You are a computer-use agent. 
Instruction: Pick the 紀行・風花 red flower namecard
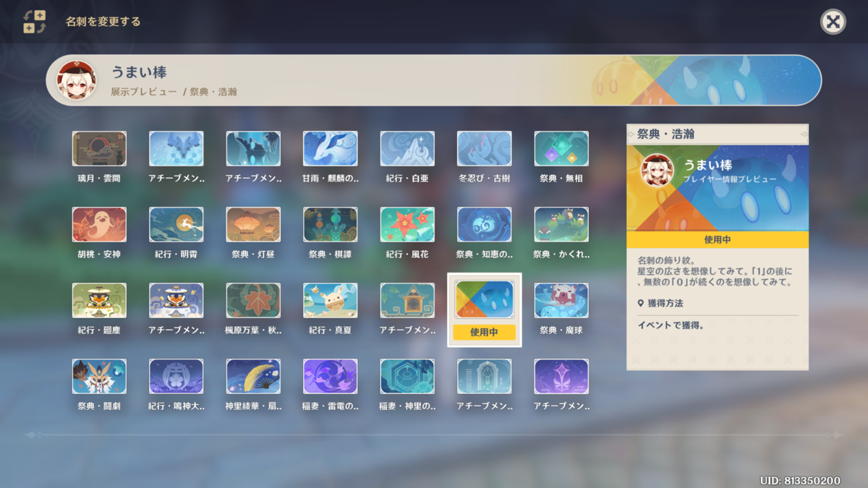(407, 225)
